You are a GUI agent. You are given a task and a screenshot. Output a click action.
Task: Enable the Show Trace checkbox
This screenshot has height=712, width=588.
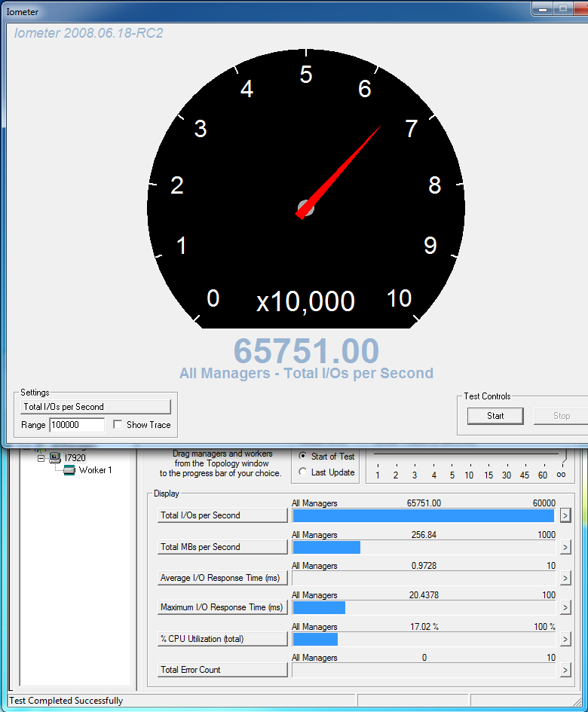pyautogui.click(x=118, y=425)
